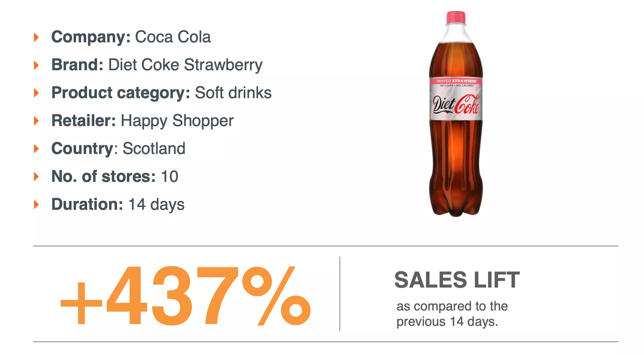Image resolution: width=644 pixels, height=355 pixels.
Task: Click the pink bottle cap
Action: click(x=456, y=18)
